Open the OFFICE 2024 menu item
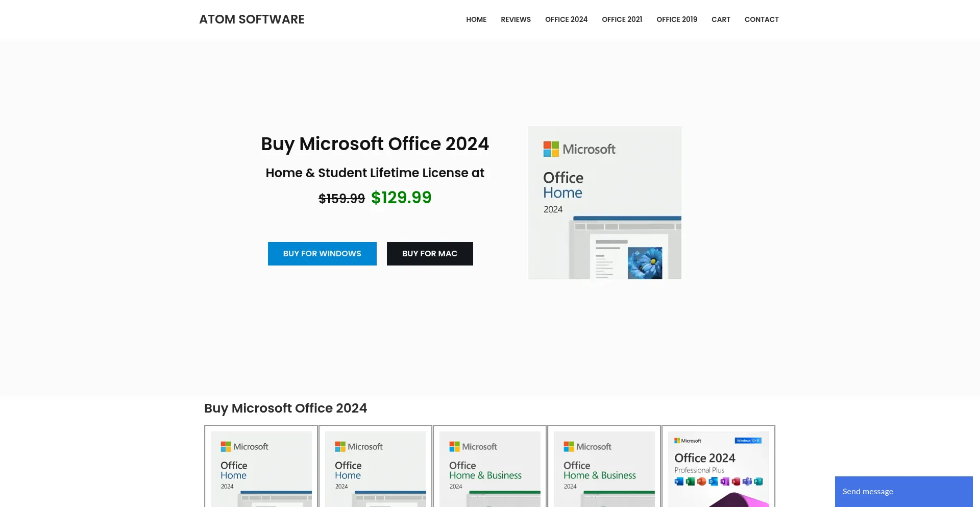 tap(566, 19)
